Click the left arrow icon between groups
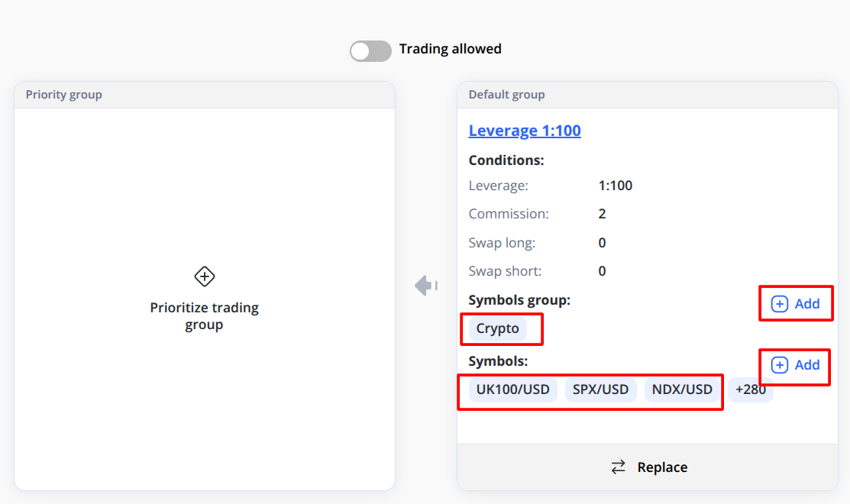 (x=426, y=285)
